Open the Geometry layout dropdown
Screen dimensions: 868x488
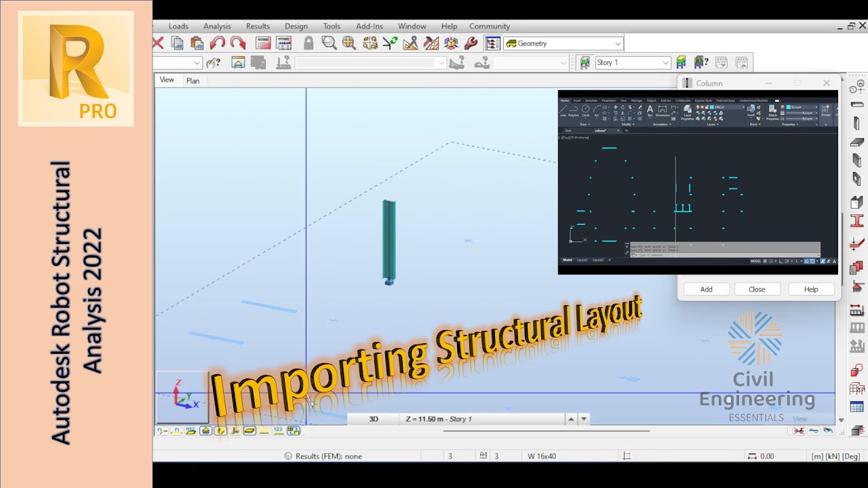(x=563, y=43)
